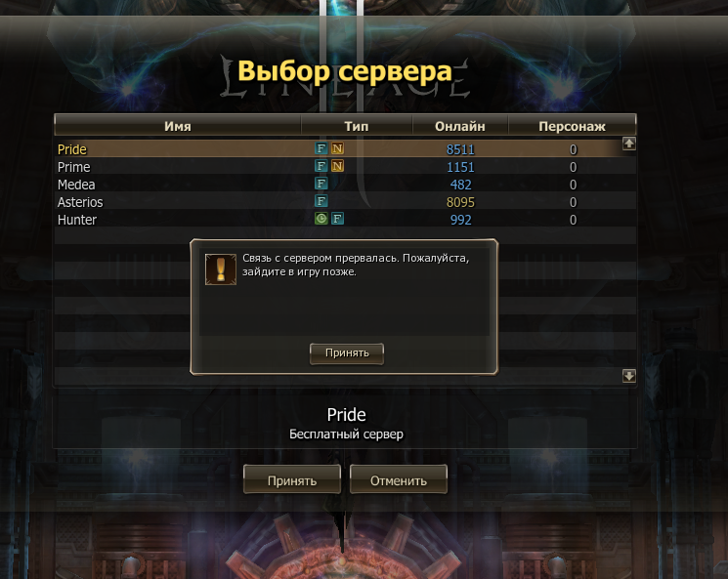This screenshot has height=579, width=728.
Task: Click the F icon in Hunter row
Action: pos(337,219)
